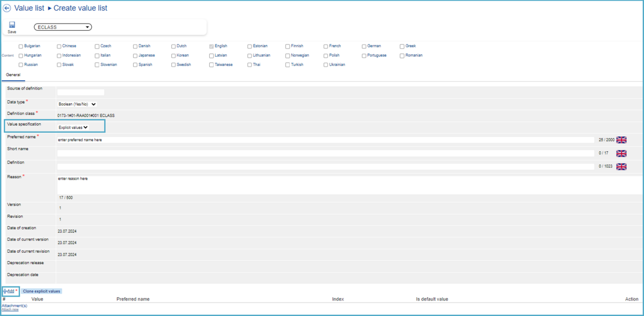Viewport: 644px width, 316px height.
Task: Click the Source of definition input field
Action: pyautogui.click(x=80, y=92)
